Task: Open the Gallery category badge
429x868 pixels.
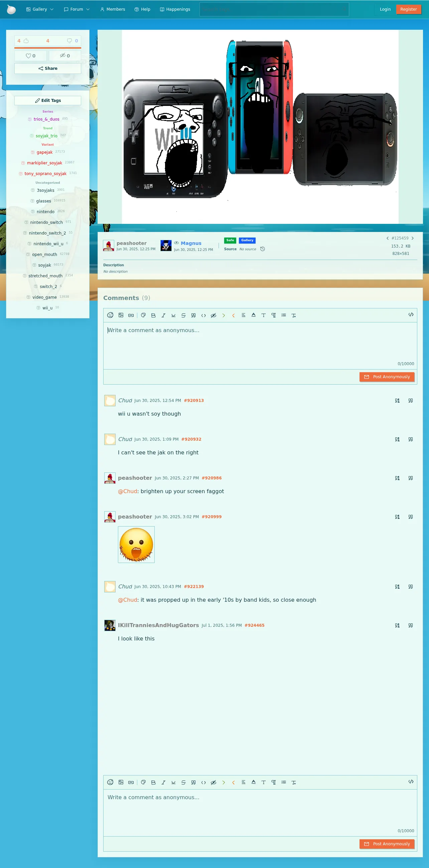Action: (x=247, y=240)
